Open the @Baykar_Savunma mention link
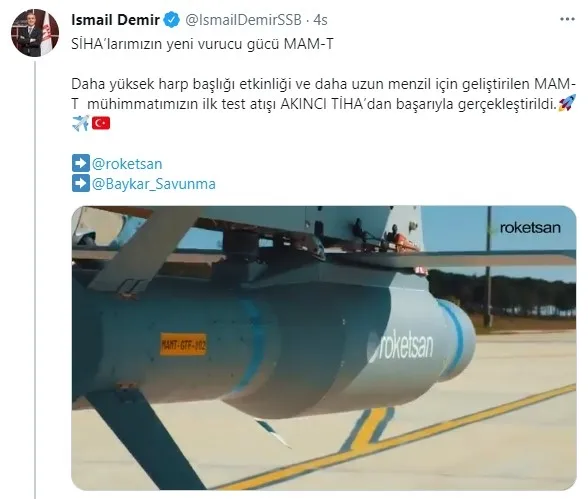Image resolution: width=588 pixels, height=499 pixels. tap(154, 184)
